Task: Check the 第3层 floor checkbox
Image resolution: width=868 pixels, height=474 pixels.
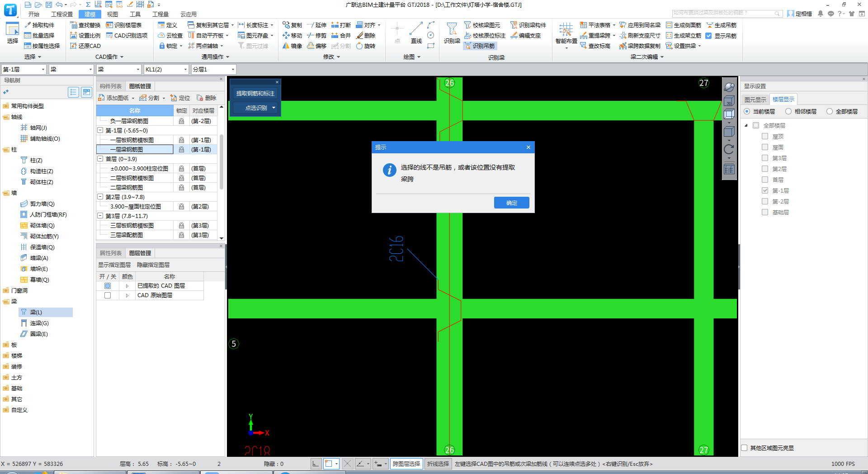Action: (765, 158)
